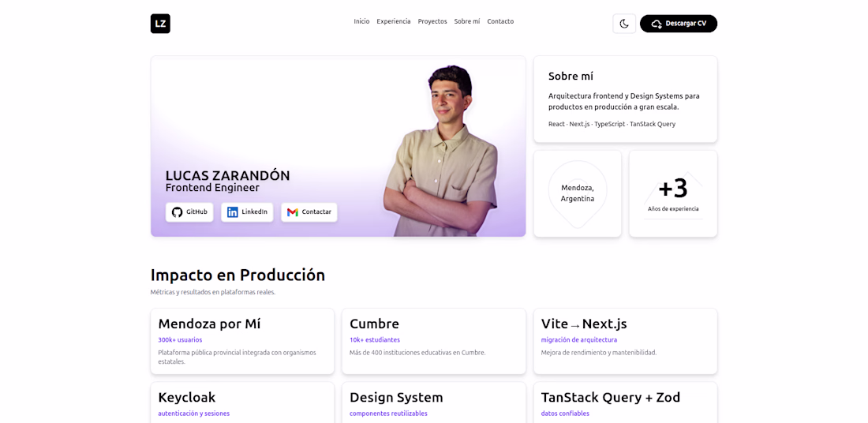Click the Mendoza por Mí card title

(209, 324)
